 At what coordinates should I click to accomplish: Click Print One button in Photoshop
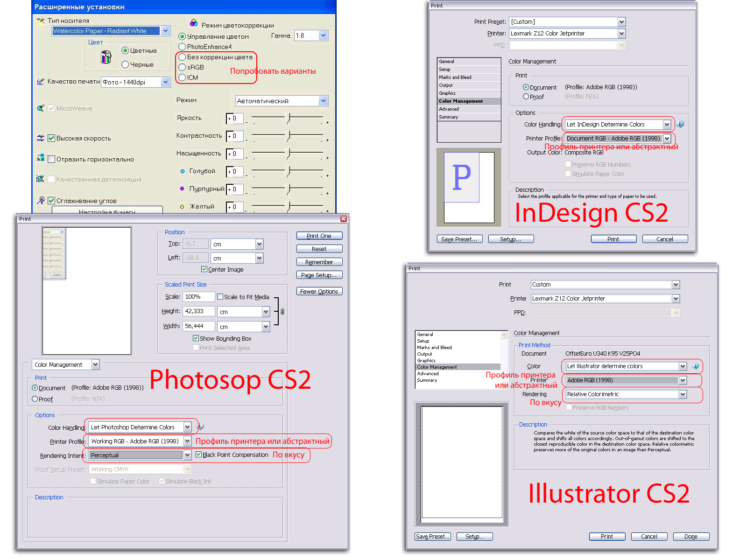(x=319, y=236)
